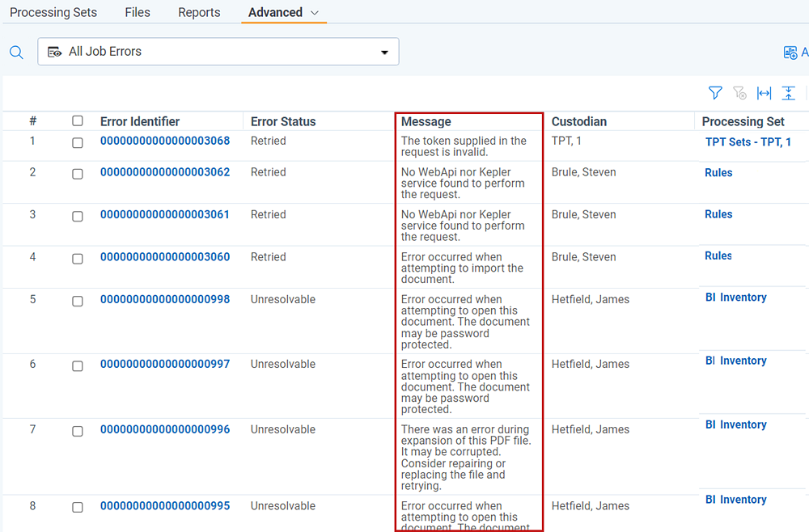809x532 pixels.
Task: Open error identifier ending in 995
Action: [165, 506]
